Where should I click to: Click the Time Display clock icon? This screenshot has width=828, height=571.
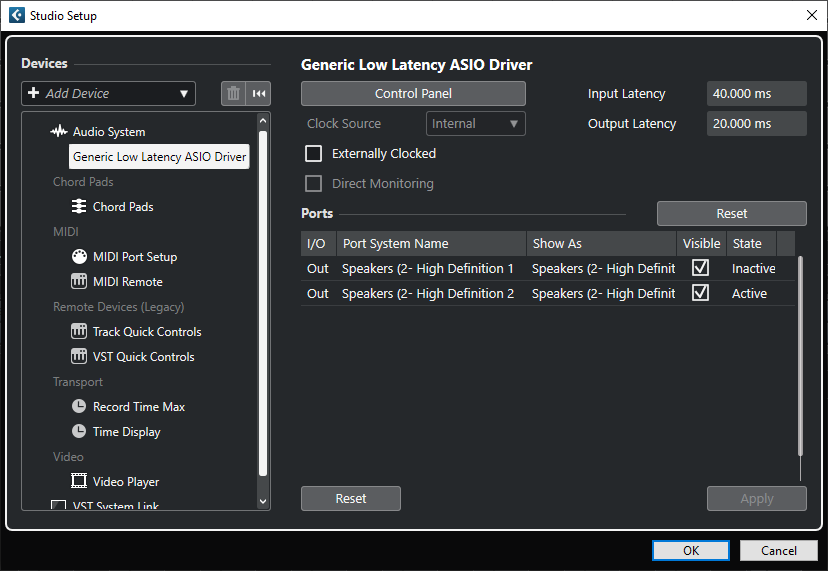tap(79, 431)
